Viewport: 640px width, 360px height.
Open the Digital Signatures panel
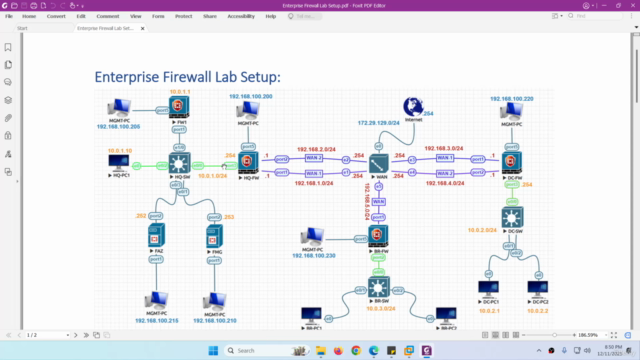point(8,154)
